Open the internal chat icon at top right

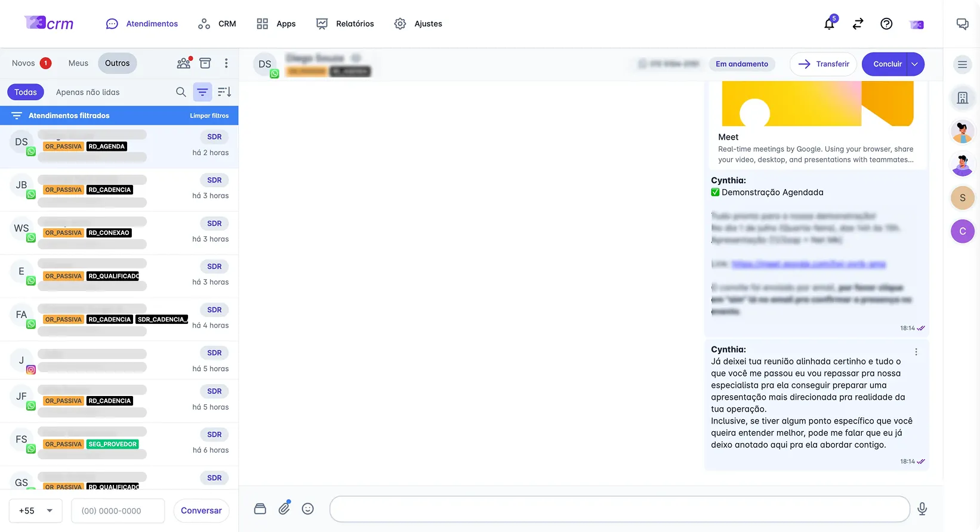coord(962,24)
